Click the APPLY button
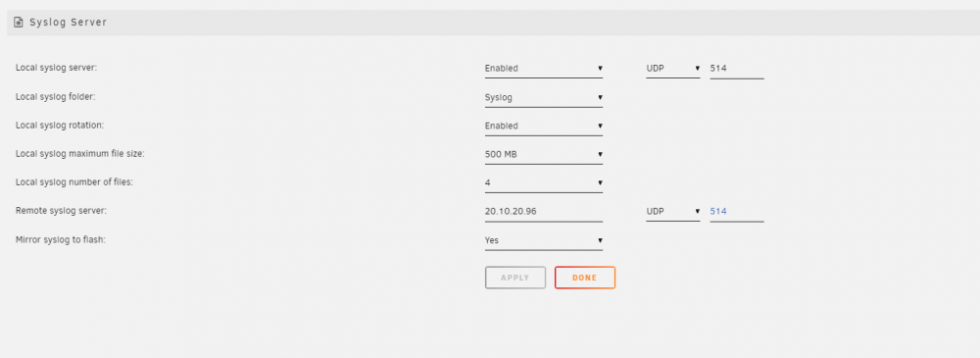The height and width of the screenshot is (358, 980). pyautogui.click(x=515, y=278)
